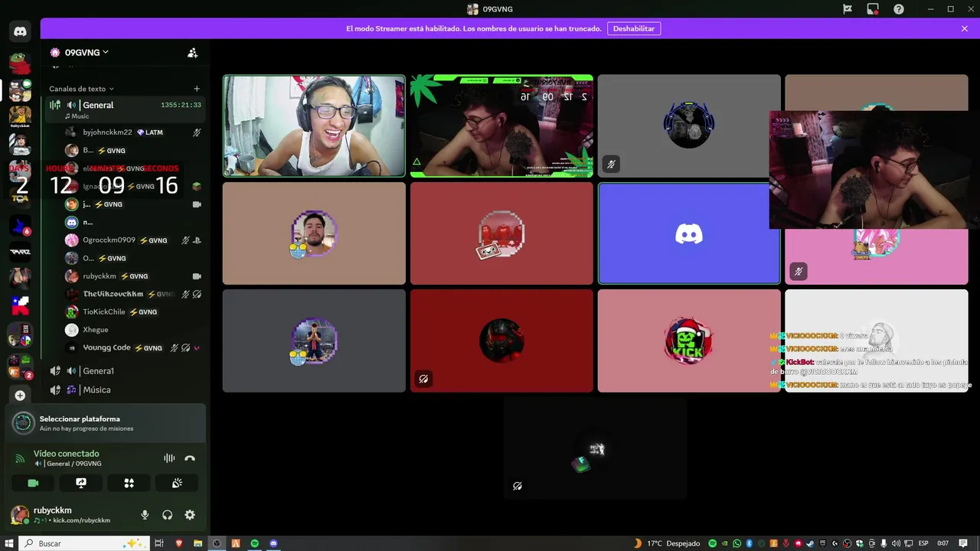Open the noise suppression waveform icon
980x551 pixels.
click(169, 458)
